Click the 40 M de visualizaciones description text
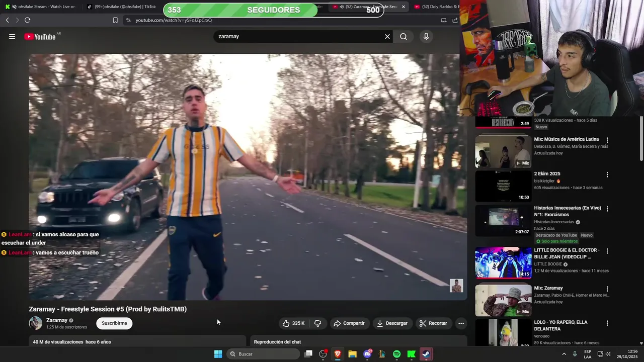 (x=72, y=342)
